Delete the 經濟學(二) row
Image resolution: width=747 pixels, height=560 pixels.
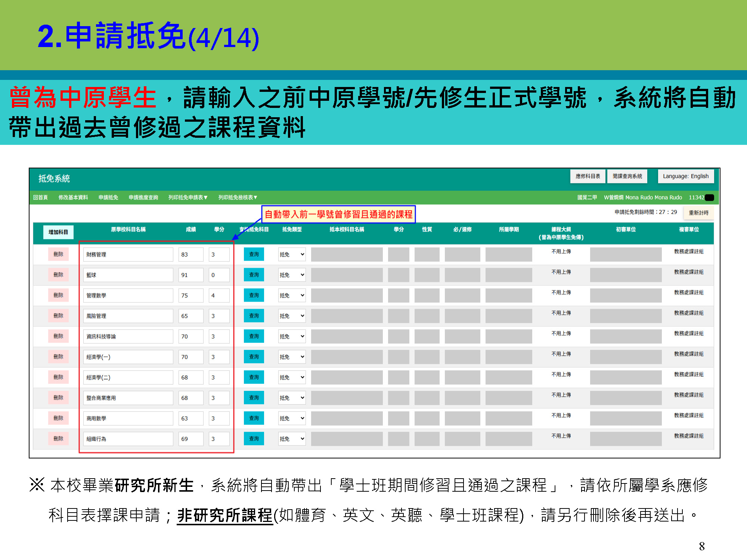tap(58, 377)
